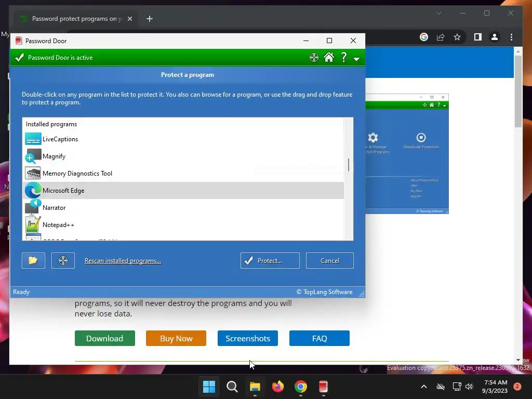Select Notepad++ in the program list
The image size is (532, 399).
183,224
